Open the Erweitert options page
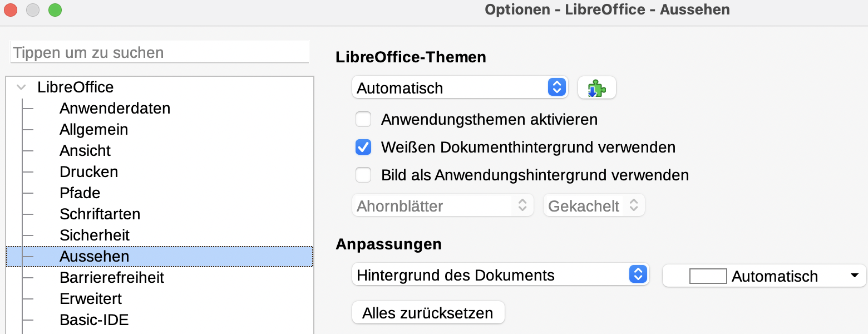The width and height of the screenshot is (868, 334). coord(91,298)
